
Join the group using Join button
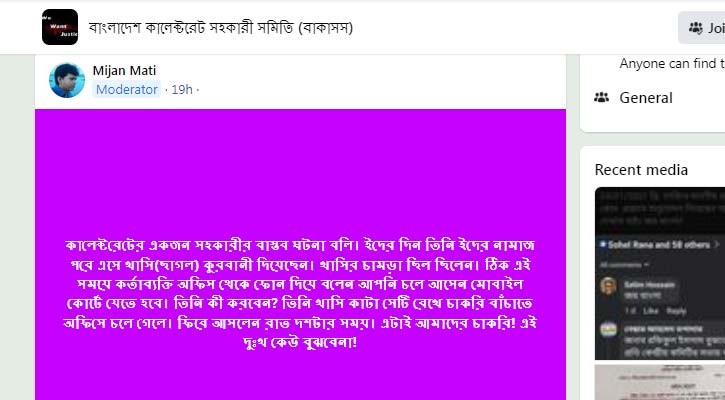click(701, 28)
